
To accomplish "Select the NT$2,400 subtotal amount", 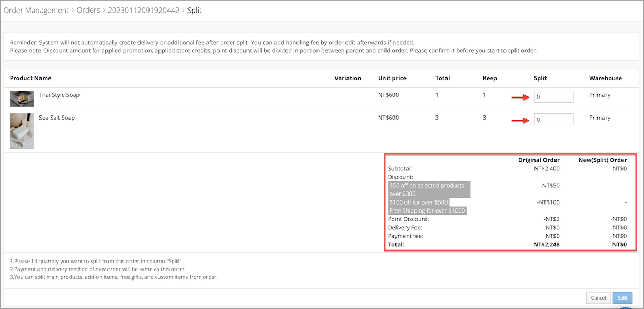I will [x=547, y=169].
